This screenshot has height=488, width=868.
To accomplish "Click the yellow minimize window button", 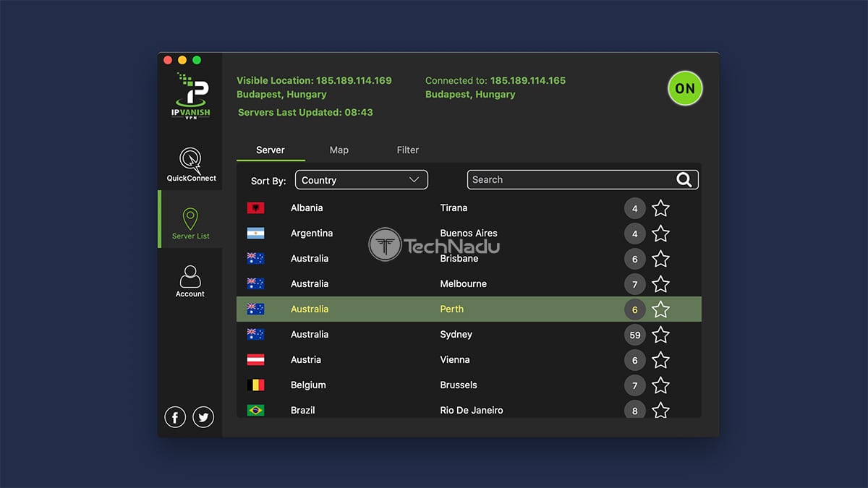I will [x=182, y=60].
